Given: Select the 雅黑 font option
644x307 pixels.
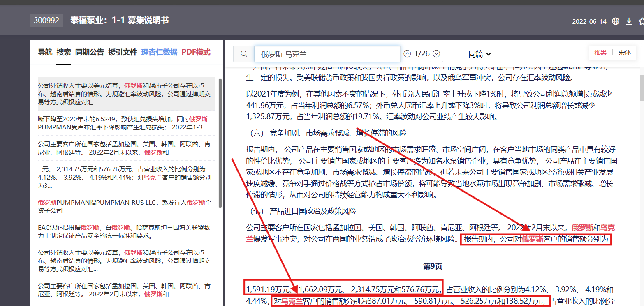Looking at the screenshot, I should point(600,53).
